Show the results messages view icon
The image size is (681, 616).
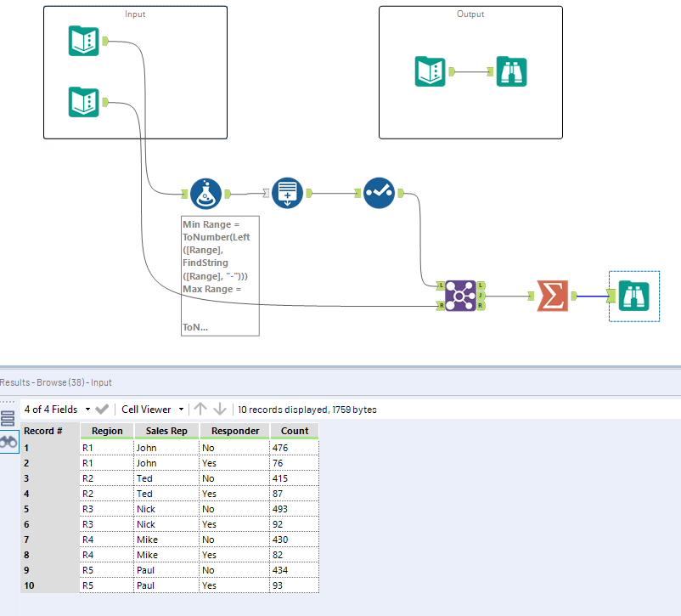point(8,418)
